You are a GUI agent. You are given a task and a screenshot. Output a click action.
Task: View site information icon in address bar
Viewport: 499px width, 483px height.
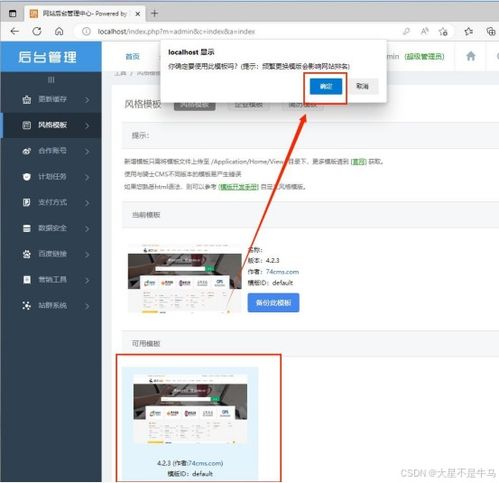click(x=86, y=31)
